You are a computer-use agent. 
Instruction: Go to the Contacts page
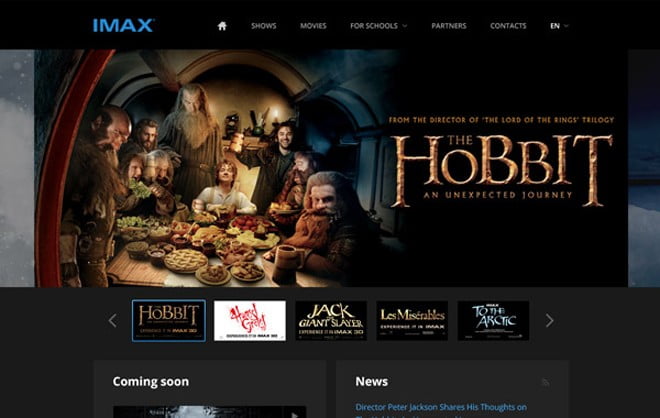pyautogui.click(x=508, y=26)
